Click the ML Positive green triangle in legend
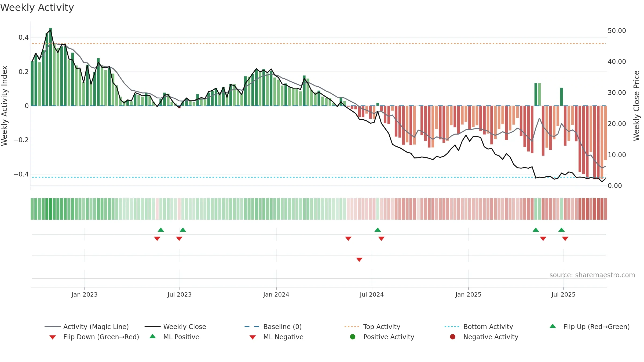This screenshot has width=644, height=362. 153,336
